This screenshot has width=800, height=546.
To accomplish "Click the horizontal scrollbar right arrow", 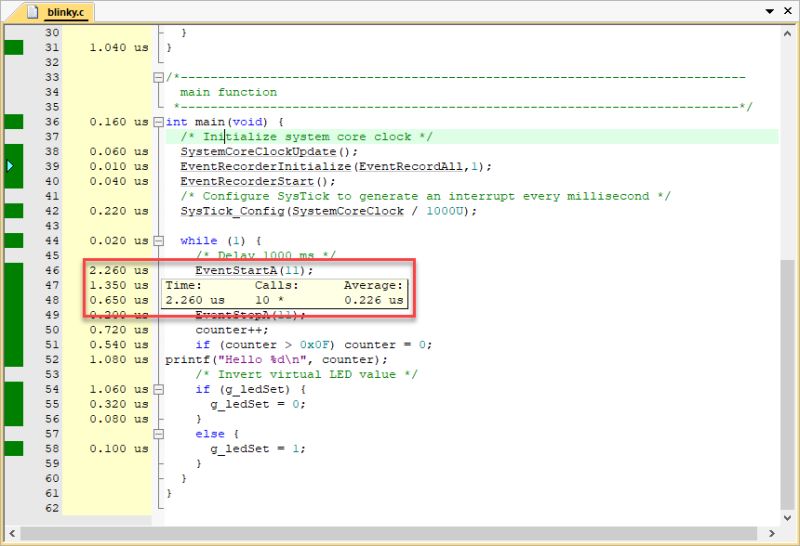I will [771, 534].
